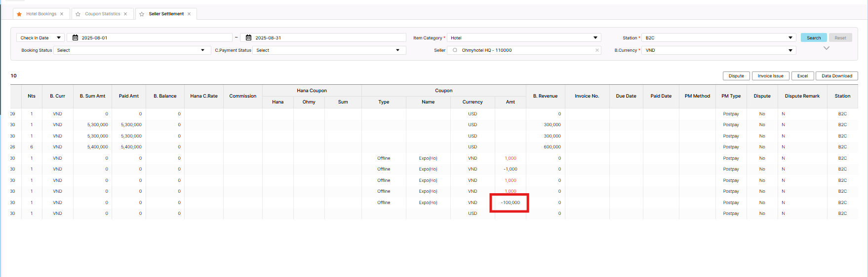This screenshot has height=277, width=868.
Task: Expand more search filters chevron
Action: click(826, 48)
